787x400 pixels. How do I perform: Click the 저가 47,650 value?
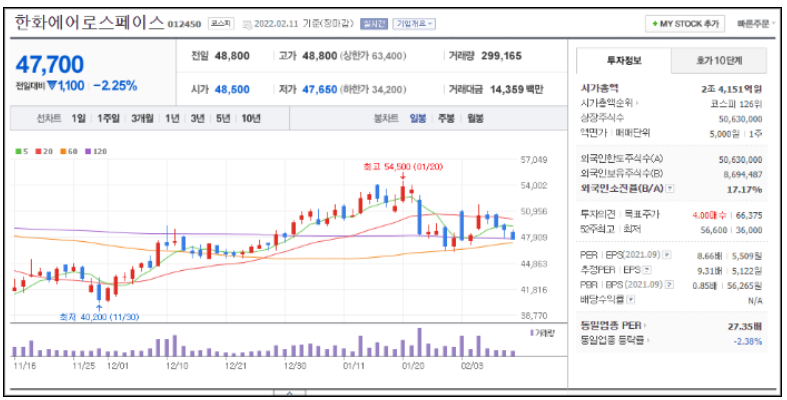tap(319, 89)
